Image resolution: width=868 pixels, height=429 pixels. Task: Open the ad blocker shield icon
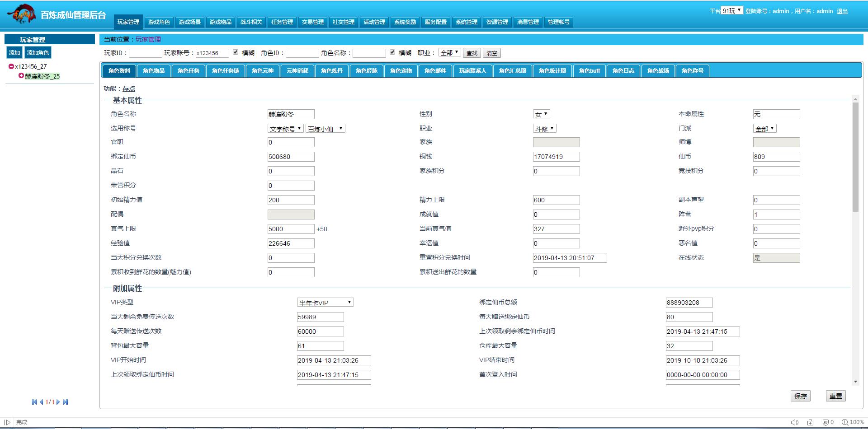coord(826,422)
